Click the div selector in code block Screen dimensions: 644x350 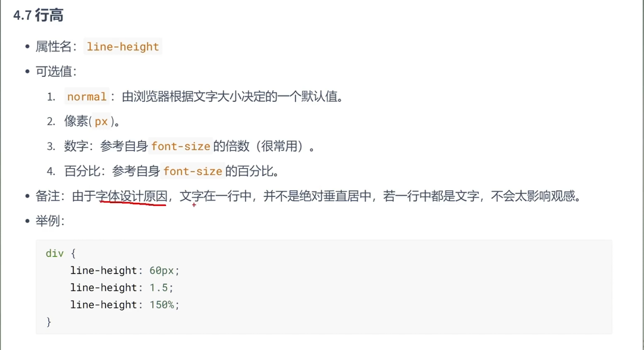pos(55,254)
